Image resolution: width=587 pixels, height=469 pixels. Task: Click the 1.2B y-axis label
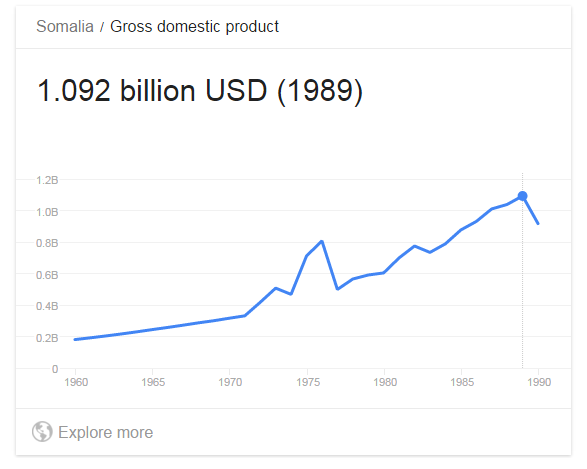point(47,180)
